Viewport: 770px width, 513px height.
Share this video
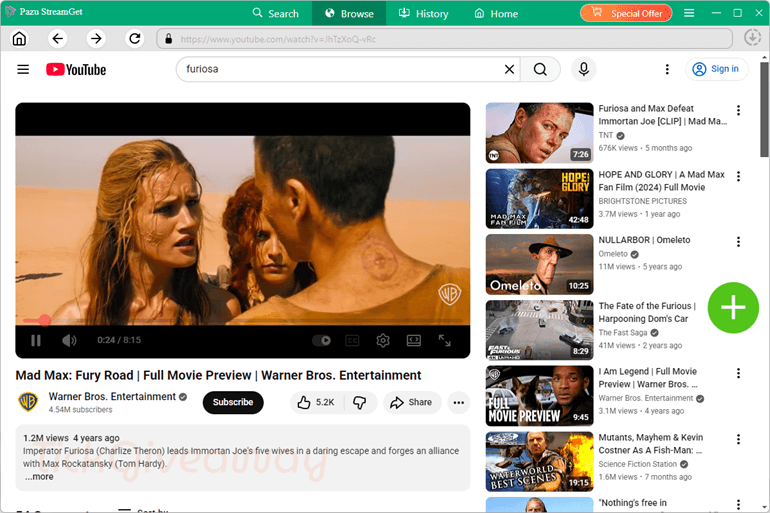(412, 403)
